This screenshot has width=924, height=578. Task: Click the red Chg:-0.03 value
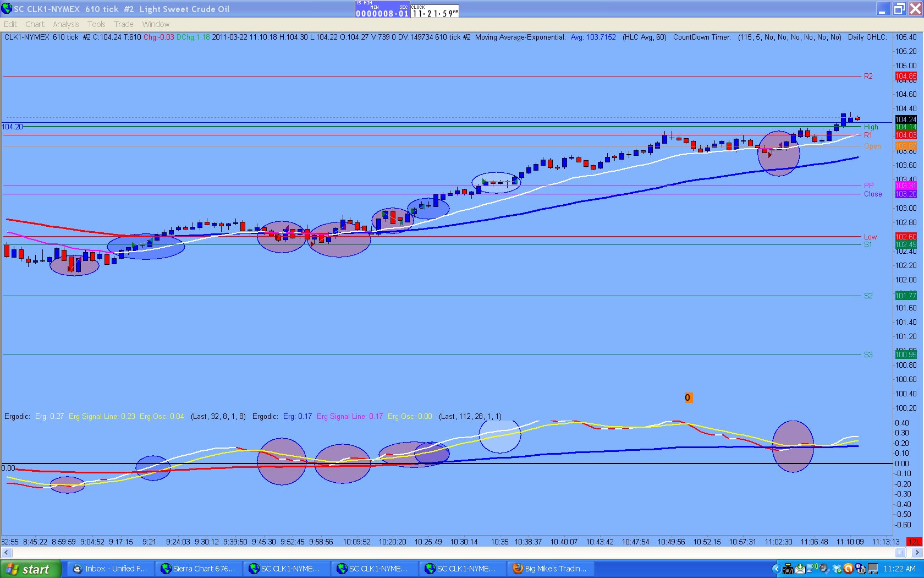pyautogui.click(x=158, y=37)
